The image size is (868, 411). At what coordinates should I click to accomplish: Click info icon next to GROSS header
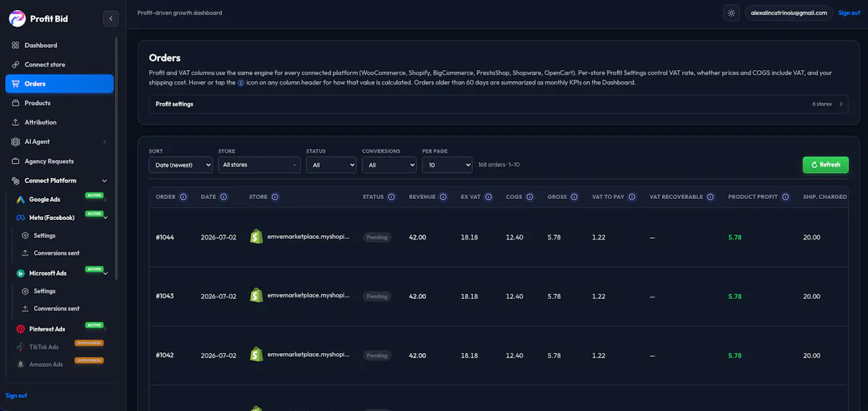574,197
